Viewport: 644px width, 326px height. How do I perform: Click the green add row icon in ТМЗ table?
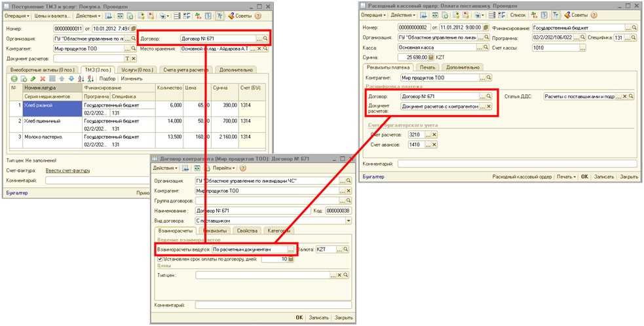pos(14,79)
